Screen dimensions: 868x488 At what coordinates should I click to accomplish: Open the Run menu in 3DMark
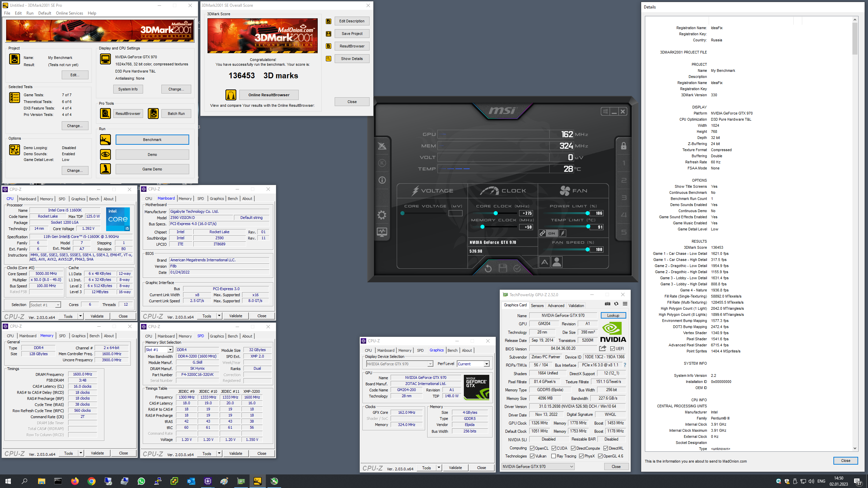tap(30, 13)
